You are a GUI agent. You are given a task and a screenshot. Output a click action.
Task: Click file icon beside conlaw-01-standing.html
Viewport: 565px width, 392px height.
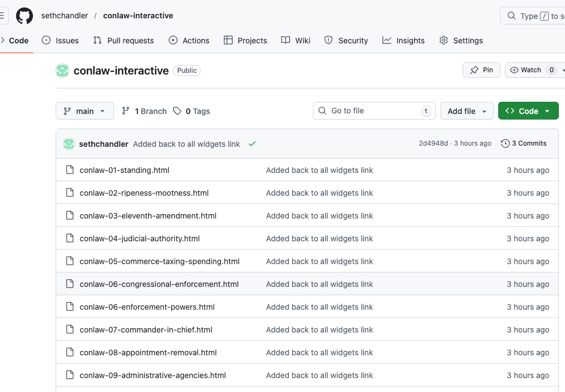coord(70,170)
